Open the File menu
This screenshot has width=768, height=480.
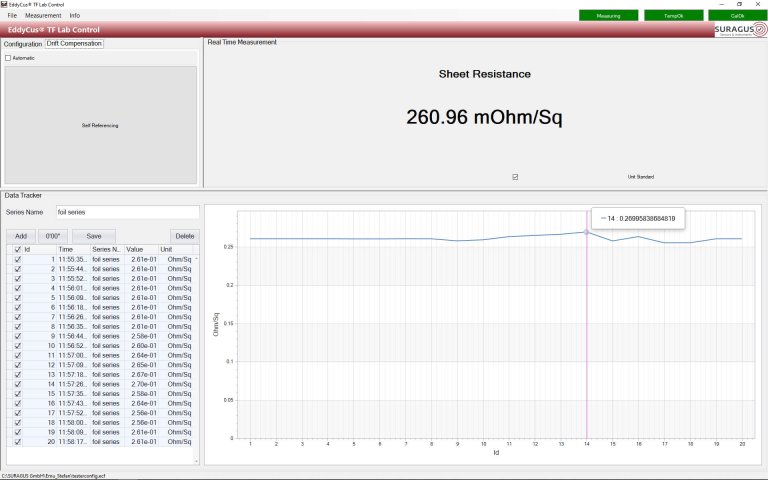[x=12, y=16]
